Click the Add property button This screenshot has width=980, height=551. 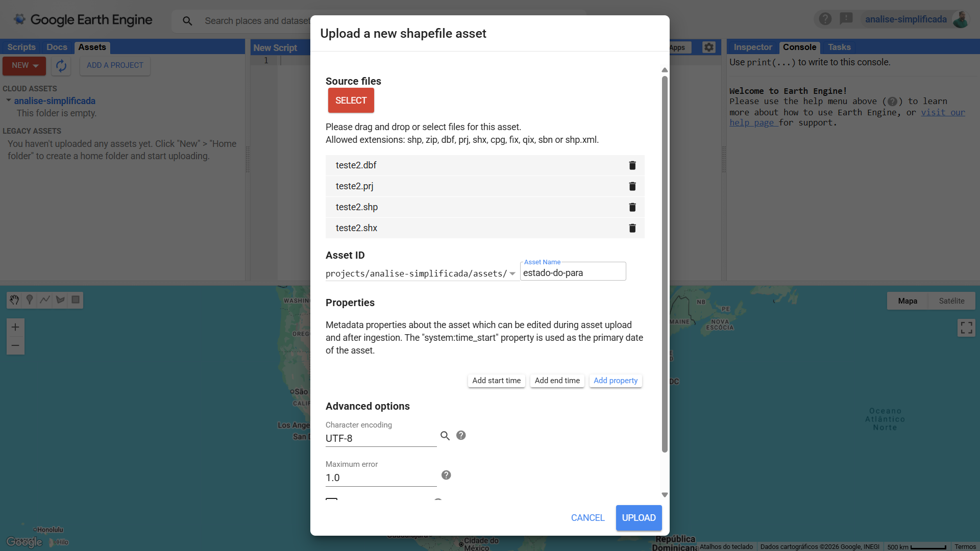tap(615, 381)
